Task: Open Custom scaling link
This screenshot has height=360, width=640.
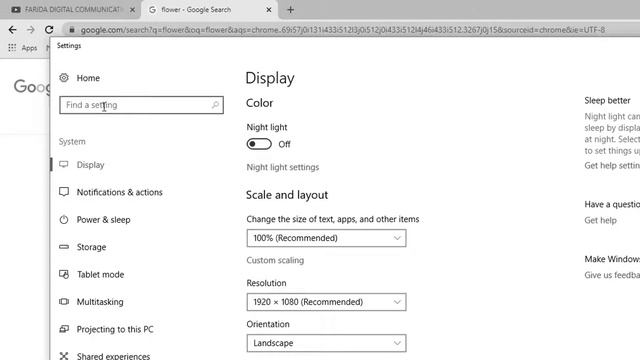Action: click(x=275, y=260)
